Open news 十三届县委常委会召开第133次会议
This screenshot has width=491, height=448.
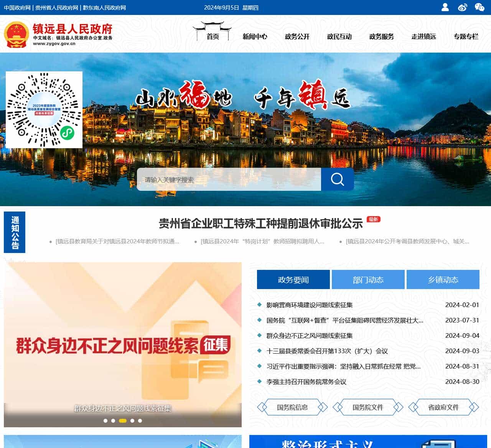click(327, 351)
